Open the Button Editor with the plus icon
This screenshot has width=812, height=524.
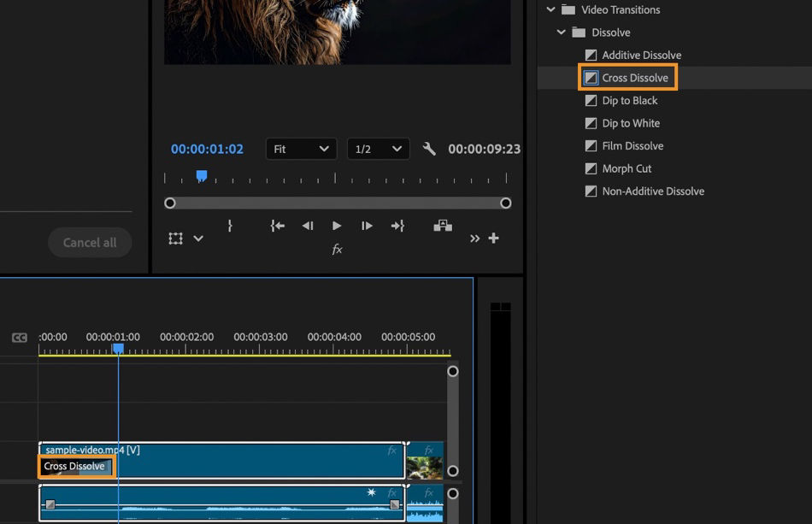[494, 238]
